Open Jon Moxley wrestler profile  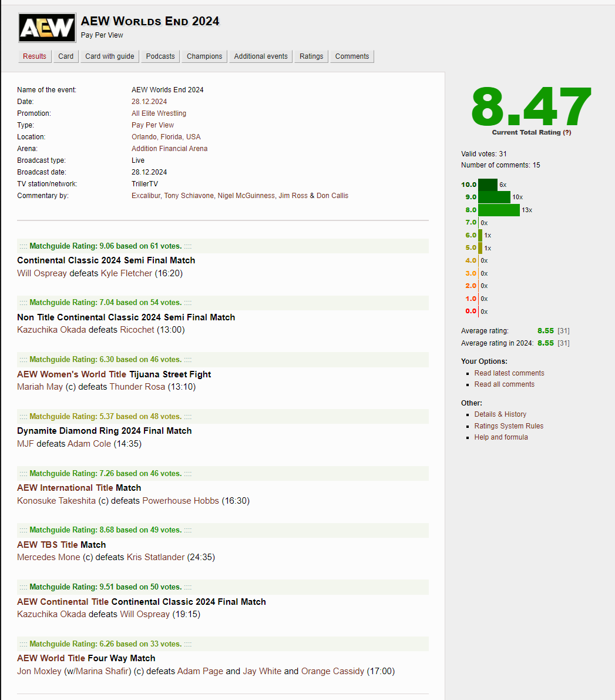pos(39,671)
